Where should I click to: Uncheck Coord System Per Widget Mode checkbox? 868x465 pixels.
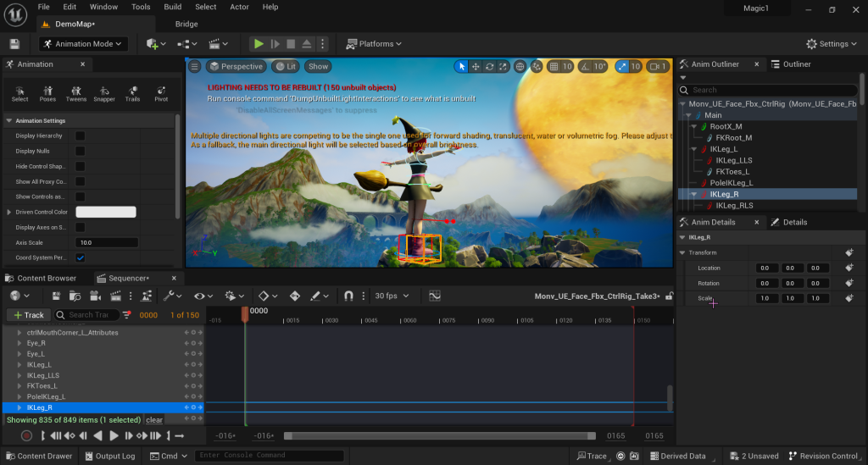tap(81, 257)
